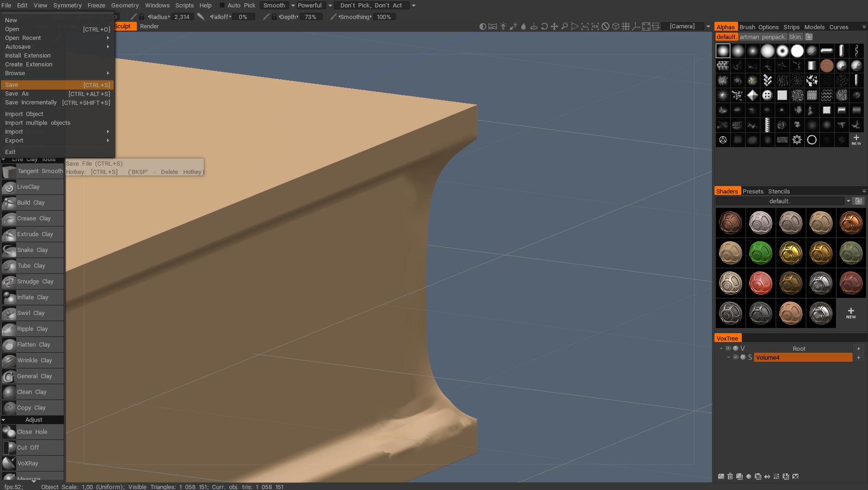868x490 pixels.
Task: Open the Geometry menu
Action: (125, 6)
